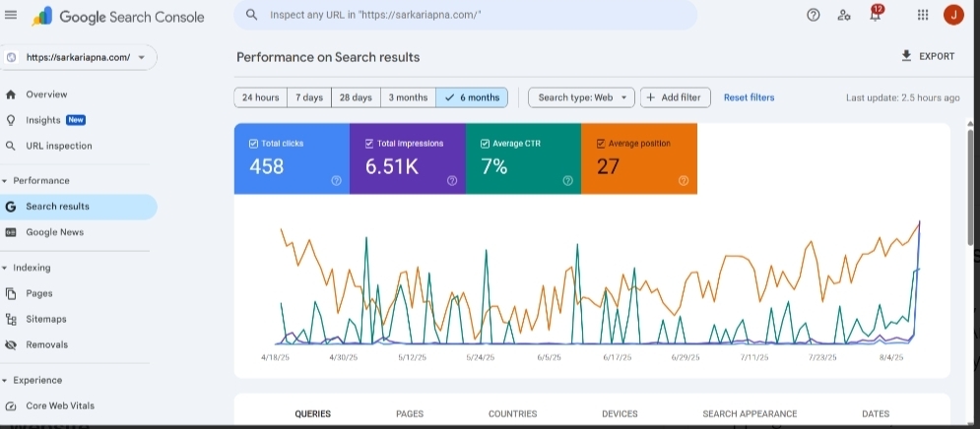Switch to the COUNTRIES tab
This screenshot has width=980, height=429.
click(x=512, y=413)
